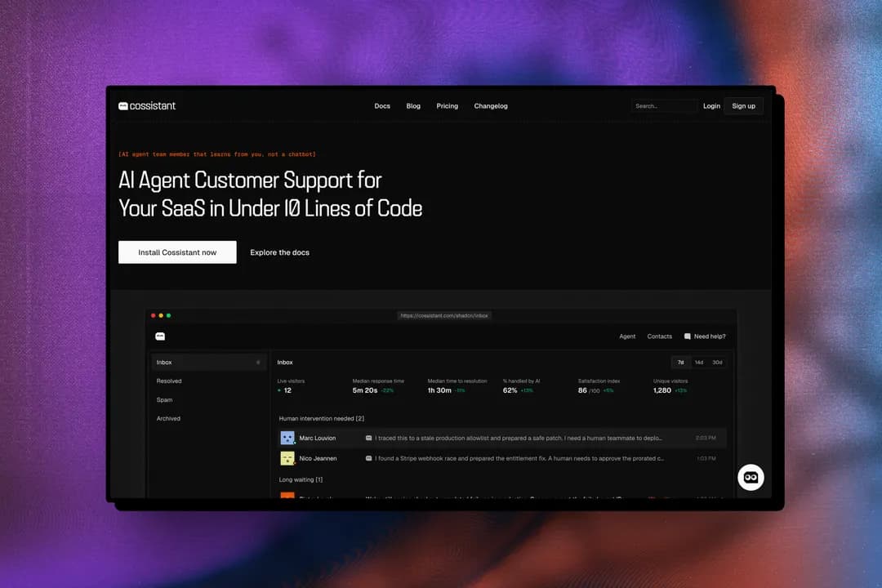Open the Docs page

[382, 106]
